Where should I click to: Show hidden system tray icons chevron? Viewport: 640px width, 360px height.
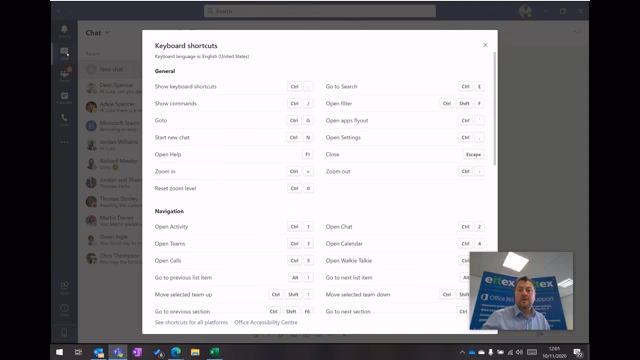click(x=462, y=352)
